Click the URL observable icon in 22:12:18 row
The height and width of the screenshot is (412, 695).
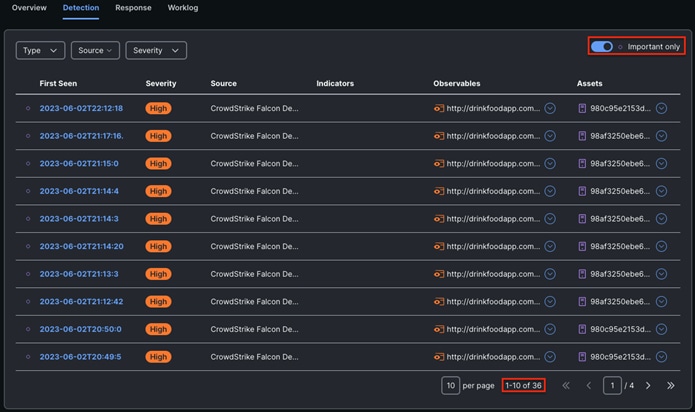pos(439,108)
